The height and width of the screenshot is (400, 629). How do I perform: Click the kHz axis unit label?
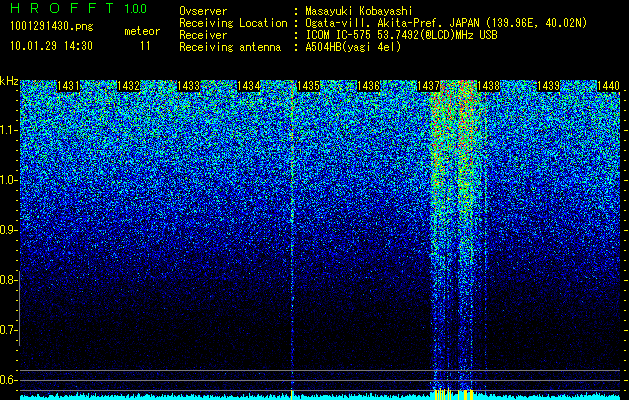click(x=9, y=81)
